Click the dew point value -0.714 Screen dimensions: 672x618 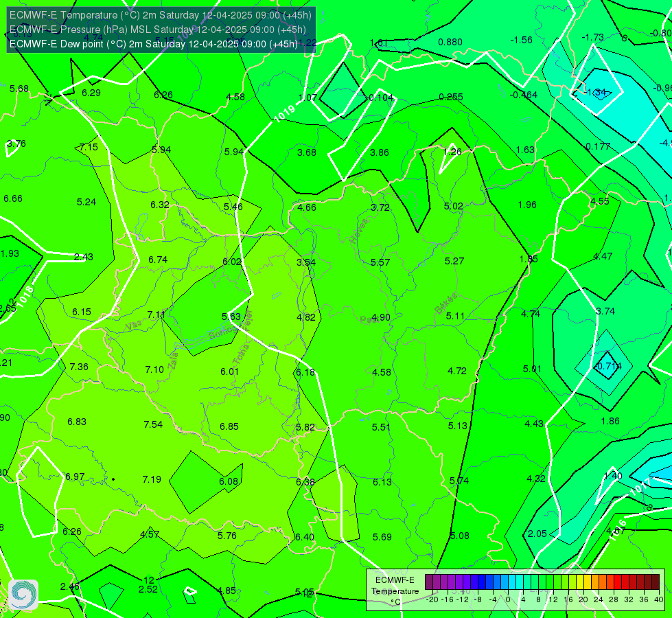[x=607, y=366]
